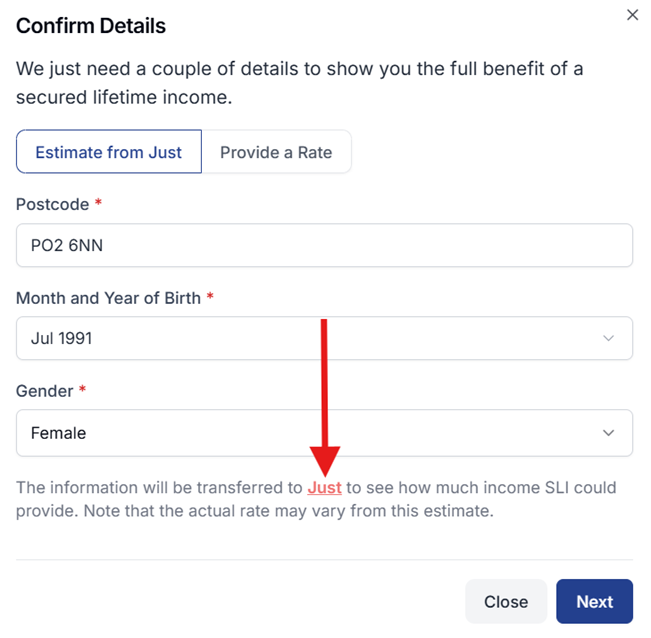Switch to the Provide a Rate tab
Viewport: 651px width, 638px height.
click(x=276, y=152)
